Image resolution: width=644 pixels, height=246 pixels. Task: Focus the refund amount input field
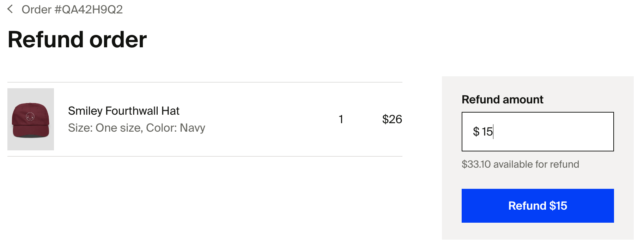pyautogui.click(x=537, y=132)
